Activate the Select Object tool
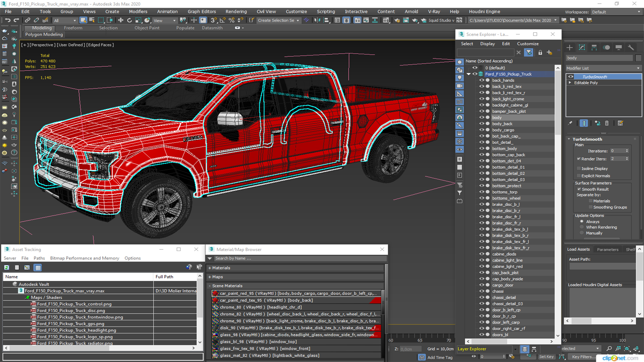 click(83, 20)
